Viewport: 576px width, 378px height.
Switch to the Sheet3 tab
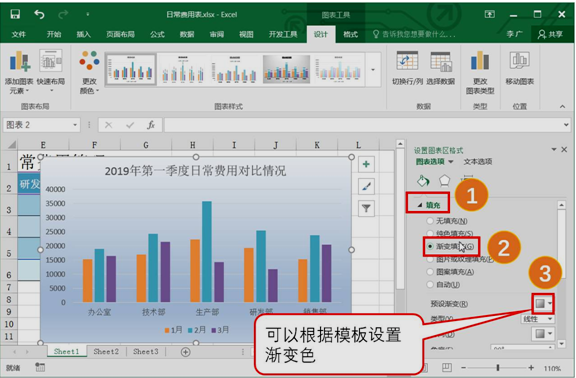145,352
